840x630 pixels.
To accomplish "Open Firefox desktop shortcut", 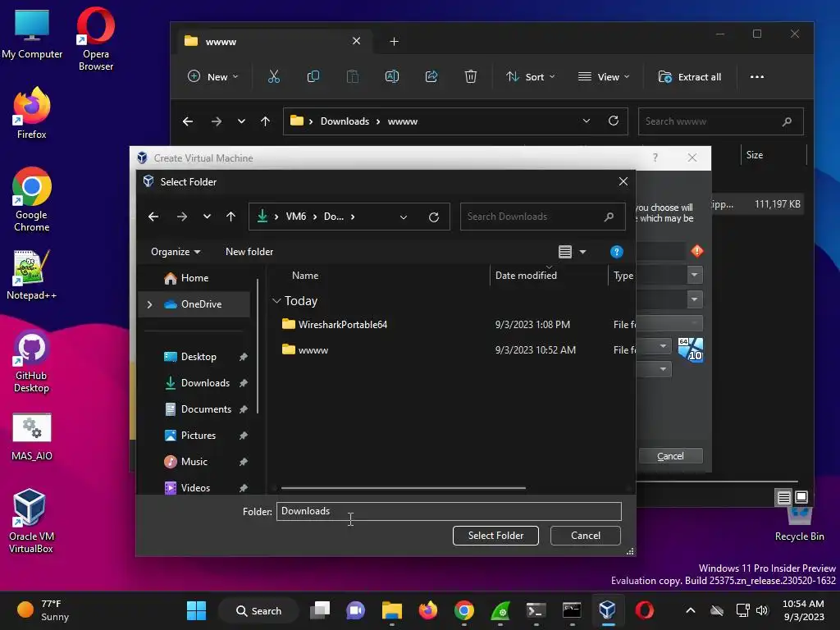I will (x=32, y=113).
